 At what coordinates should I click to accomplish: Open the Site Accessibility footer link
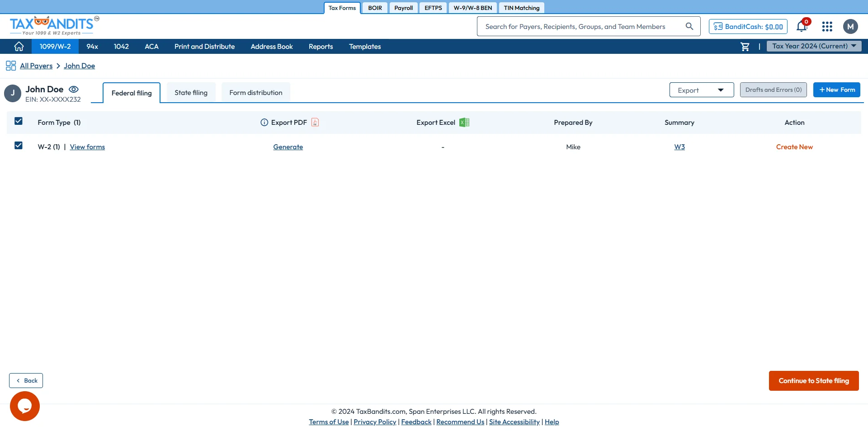pyautogui.click(x=514, y=422)
